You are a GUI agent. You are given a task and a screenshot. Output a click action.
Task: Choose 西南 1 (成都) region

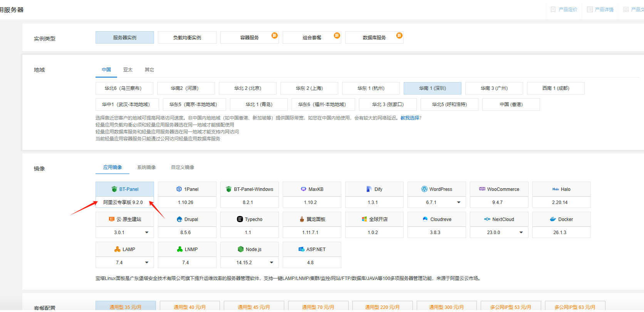pos(556,88)
